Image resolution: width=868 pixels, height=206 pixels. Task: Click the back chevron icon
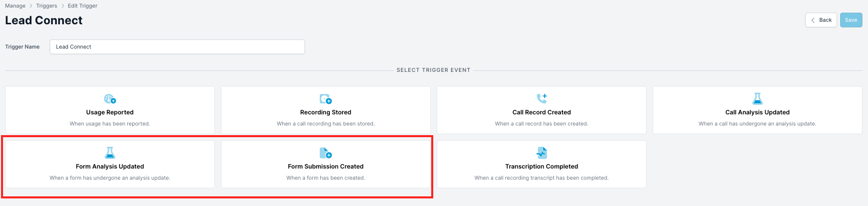[x=813, y=20]
